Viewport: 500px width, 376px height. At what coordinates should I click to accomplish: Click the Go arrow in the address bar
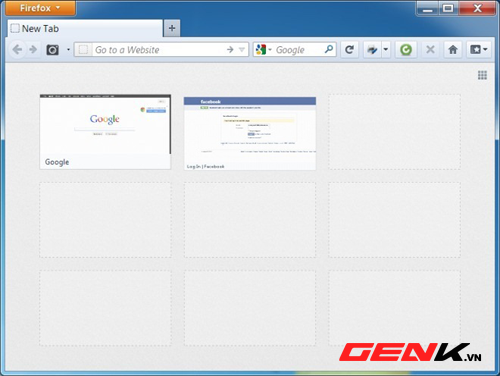click(x=230, y=50)
